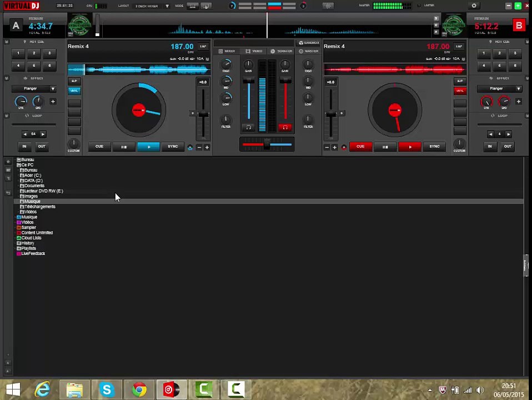
Task: Open the layout 2 Deck Mixer dropdown
Action: [167, 6]
